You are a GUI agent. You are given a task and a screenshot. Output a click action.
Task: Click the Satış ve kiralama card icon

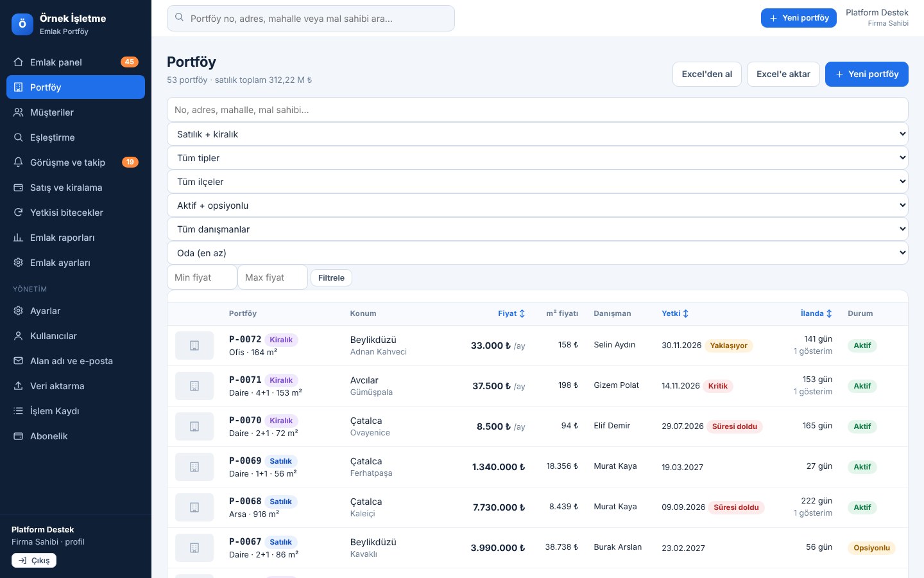[x=19, y=188]
